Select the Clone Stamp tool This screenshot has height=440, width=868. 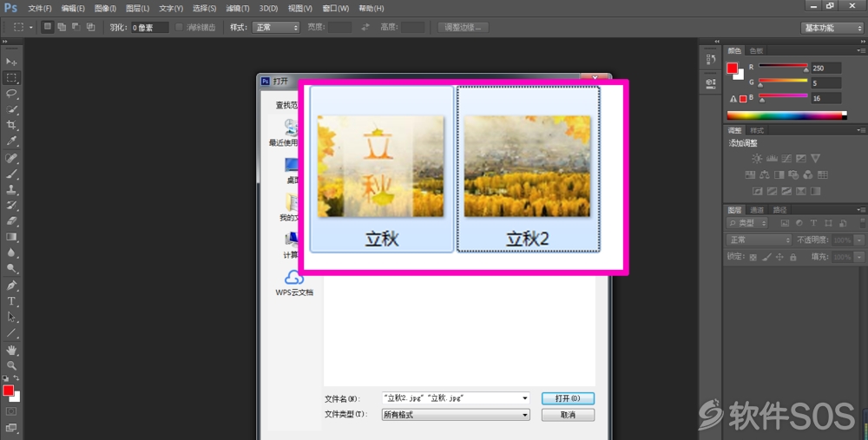pos(11,189)
